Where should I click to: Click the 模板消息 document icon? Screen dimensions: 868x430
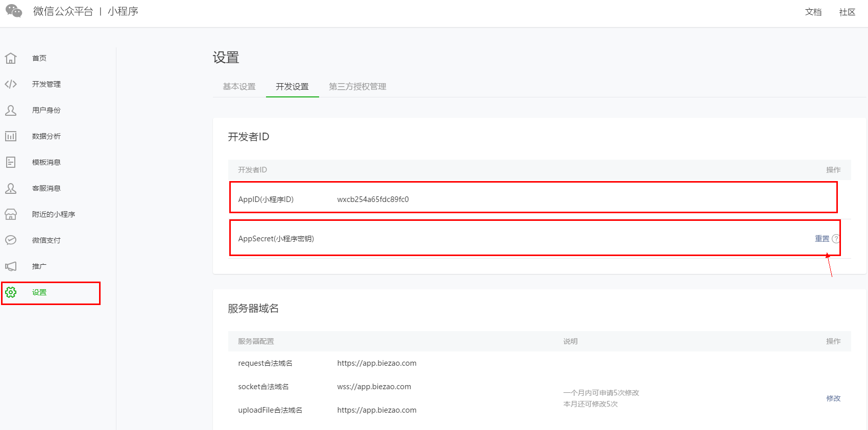[11, 162]
